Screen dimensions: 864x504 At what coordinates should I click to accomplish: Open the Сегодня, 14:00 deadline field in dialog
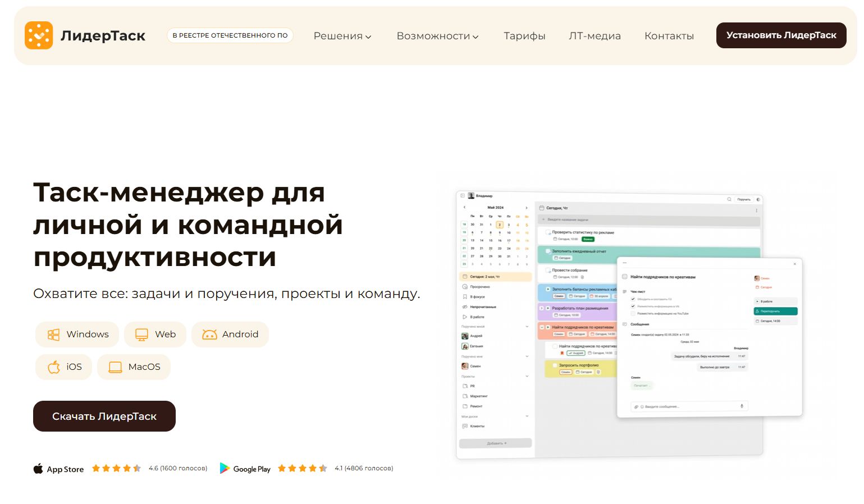pos(775,321)
